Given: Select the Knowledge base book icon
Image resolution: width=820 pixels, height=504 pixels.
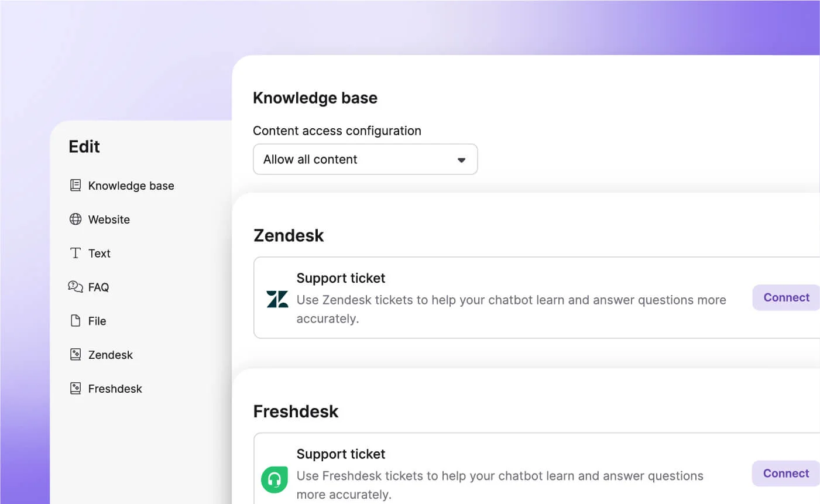Looking at the screenshot, I should tap(76, 185).
